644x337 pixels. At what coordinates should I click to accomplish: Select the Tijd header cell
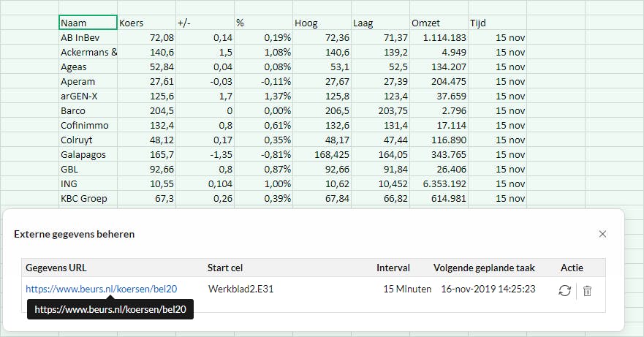(497, 23)
